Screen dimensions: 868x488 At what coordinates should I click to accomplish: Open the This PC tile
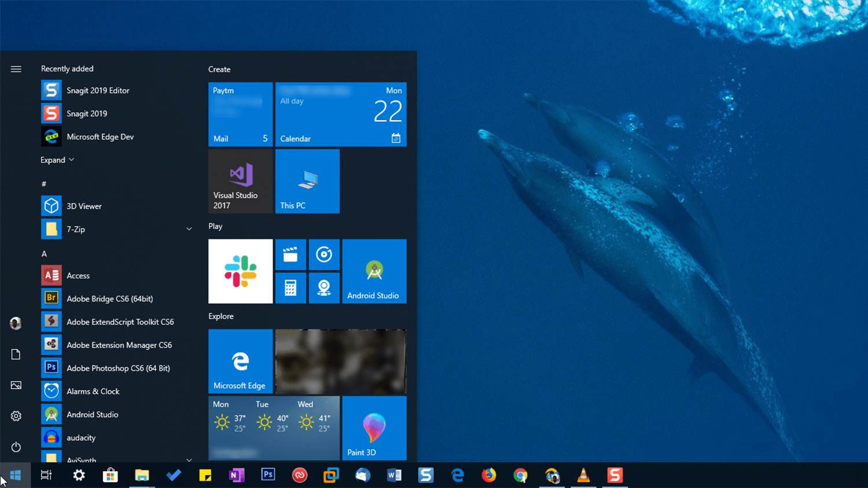click(x=307, y=181)
